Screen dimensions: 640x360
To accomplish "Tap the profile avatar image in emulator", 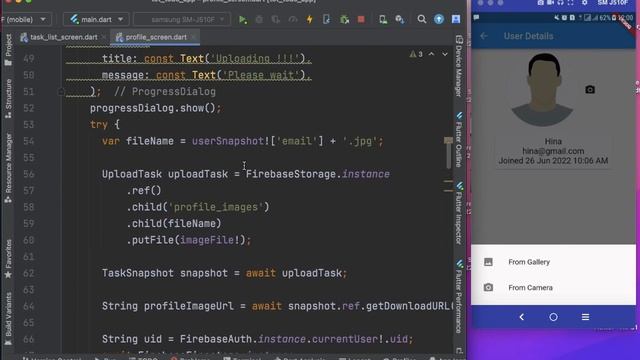I will (x=543, y=89).
